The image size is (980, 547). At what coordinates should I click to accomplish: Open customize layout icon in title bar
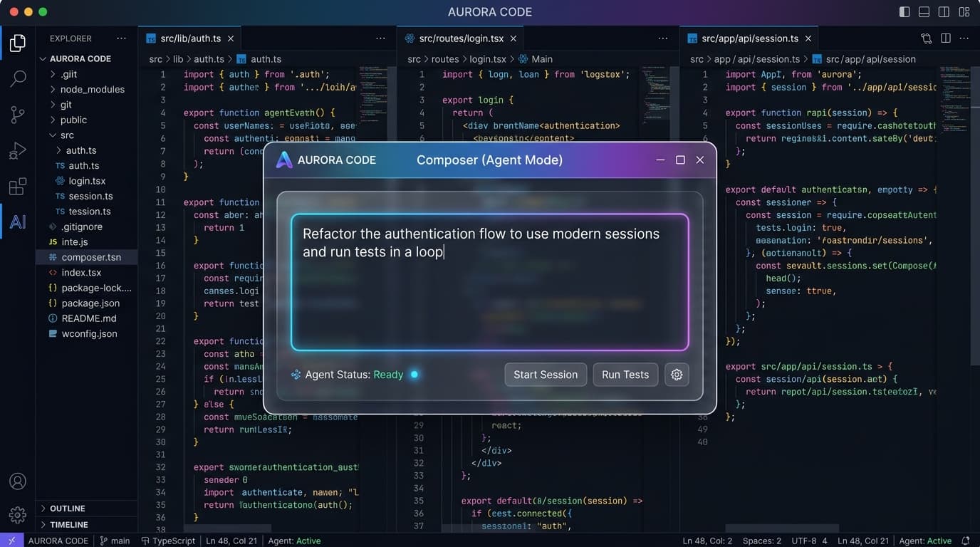[964, 12]
